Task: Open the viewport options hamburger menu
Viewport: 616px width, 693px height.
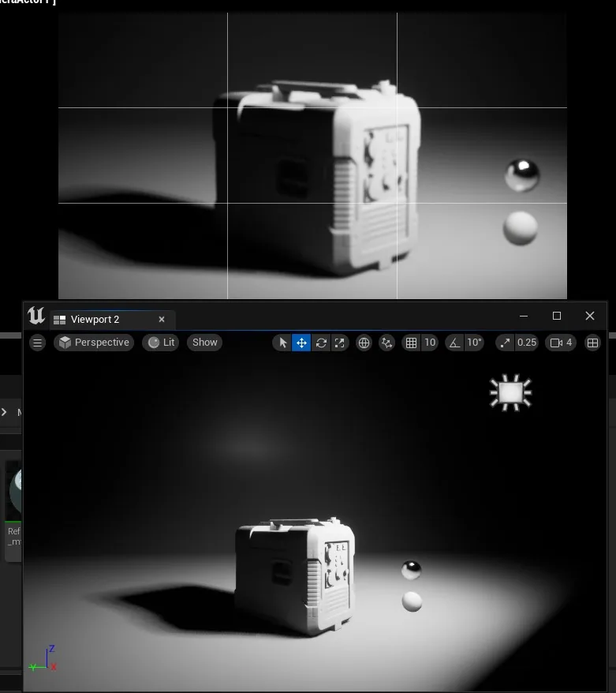Action: [x=38, y=343]
